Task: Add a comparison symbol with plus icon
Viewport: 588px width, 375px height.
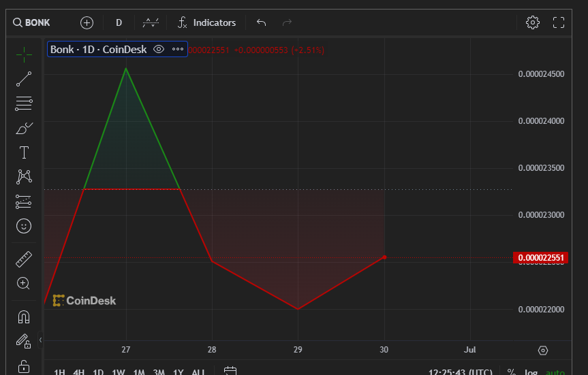Action: tap(87, 22)
